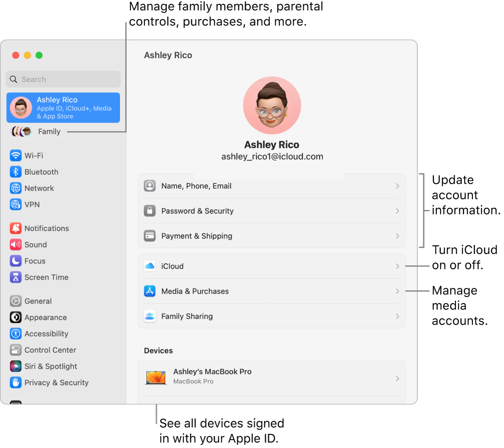The image size is (504, 448).
Task: Expand the iCloud settings chevron
Action: point(397,266)
